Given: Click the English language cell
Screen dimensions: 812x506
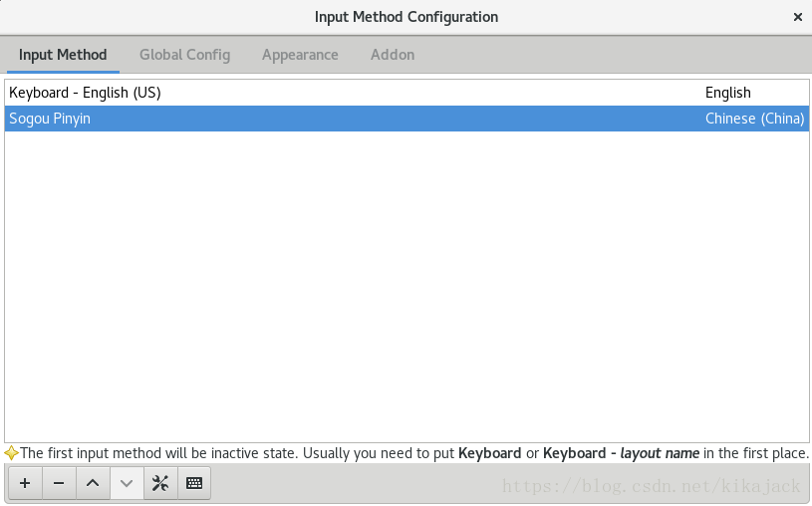Looking at the screenshot, I should pos(727,93).
